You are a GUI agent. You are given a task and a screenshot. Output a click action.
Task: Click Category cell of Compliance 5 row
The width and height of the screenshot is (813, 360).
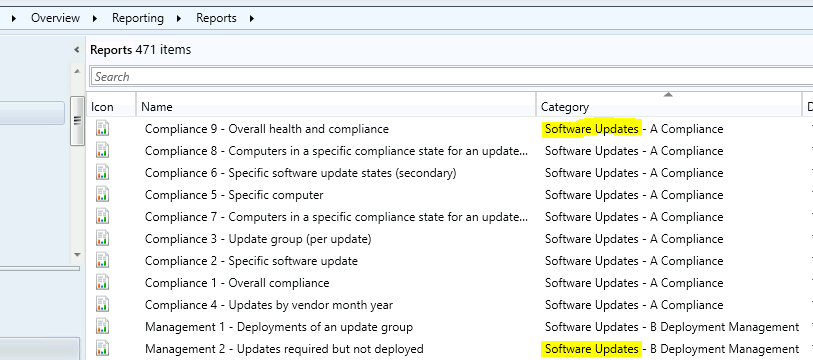634,195
